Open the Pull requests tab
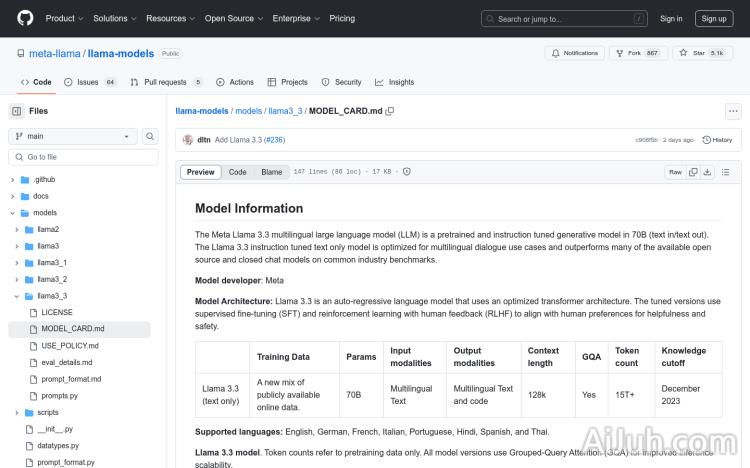 167,82
